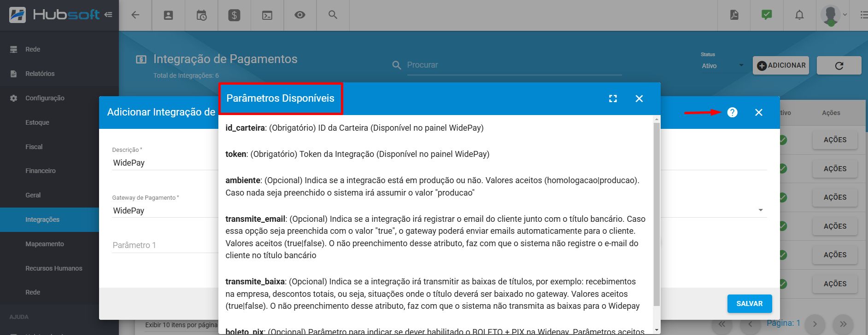Click the fifth row AÇÕES button

click(x=835, y=255)
